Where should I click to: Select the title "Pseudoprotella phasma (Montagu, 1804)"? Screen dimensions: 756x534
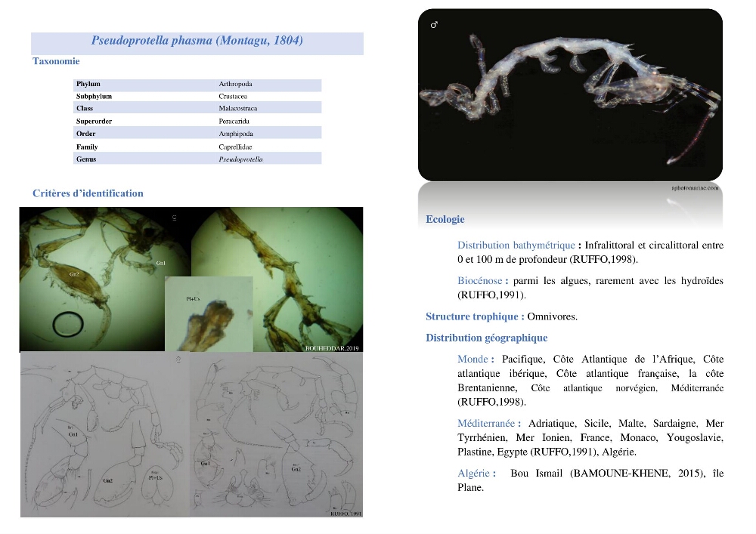point(197,41)
